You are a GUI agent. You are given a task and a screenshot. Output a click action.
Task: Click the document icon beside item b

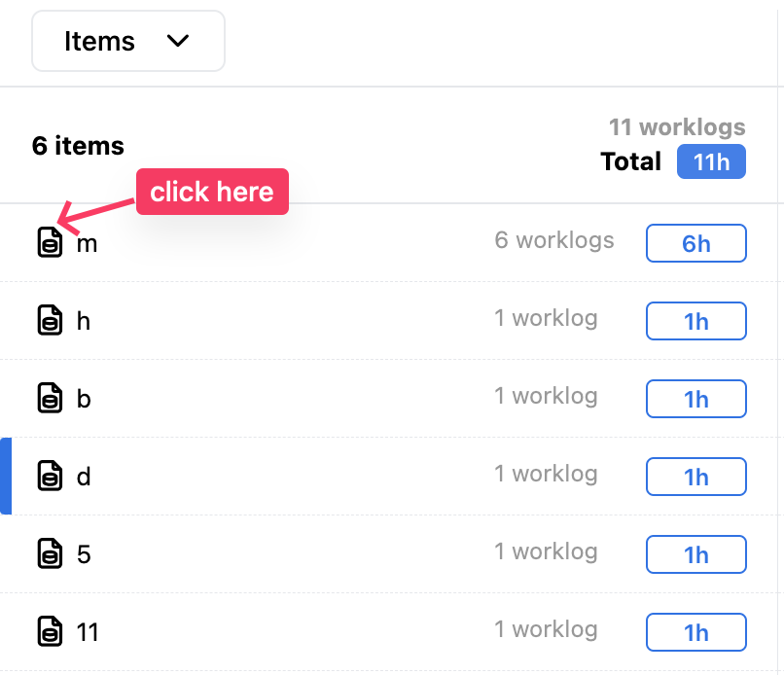(x=50, y=398)
